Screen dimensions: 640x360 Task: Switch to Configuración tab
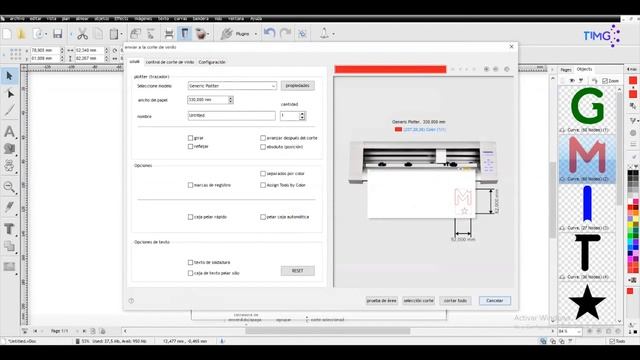[x=212, y=62]
